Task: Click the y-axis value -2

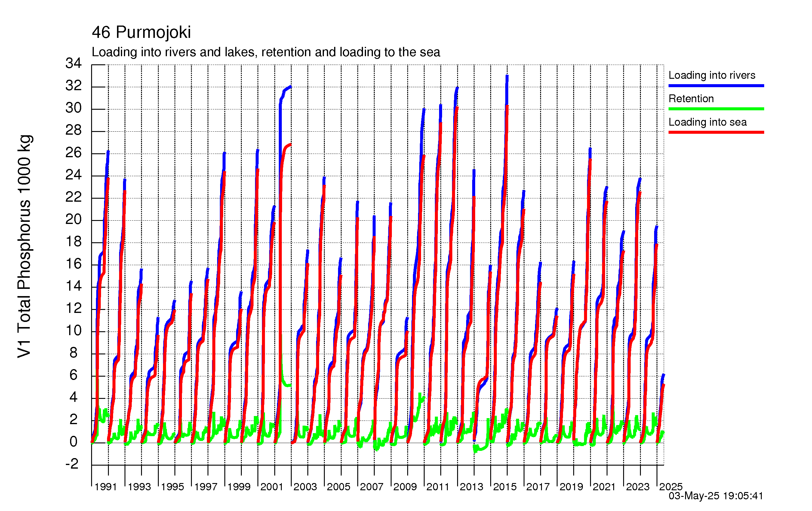Action: [72, 464]
